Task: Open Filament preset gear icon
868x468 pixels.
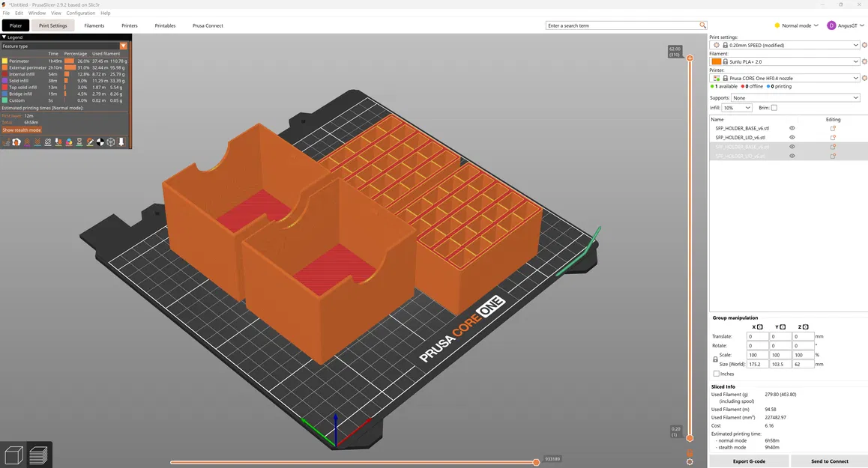Action: (x=864, y=61)
